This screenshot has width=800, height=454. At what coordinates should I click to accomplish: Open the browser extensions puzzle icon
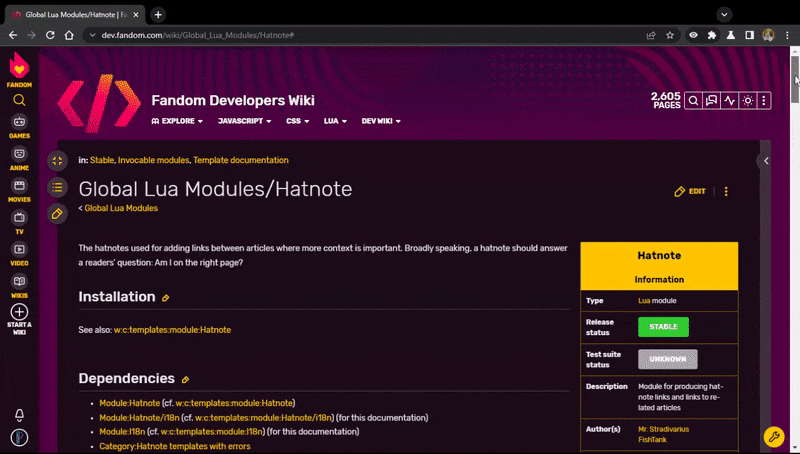712,35
